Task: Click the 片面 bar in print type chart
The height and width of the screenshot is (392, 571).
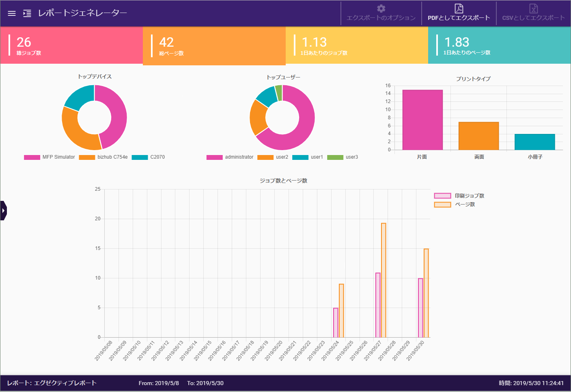Action: point(422,120)
